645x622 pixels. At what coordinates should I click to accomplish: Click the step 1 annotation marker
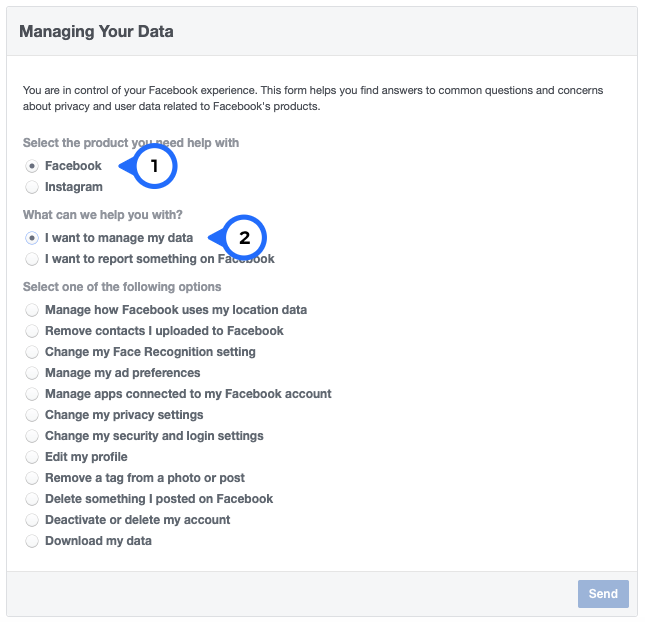(x=153, y=166)
